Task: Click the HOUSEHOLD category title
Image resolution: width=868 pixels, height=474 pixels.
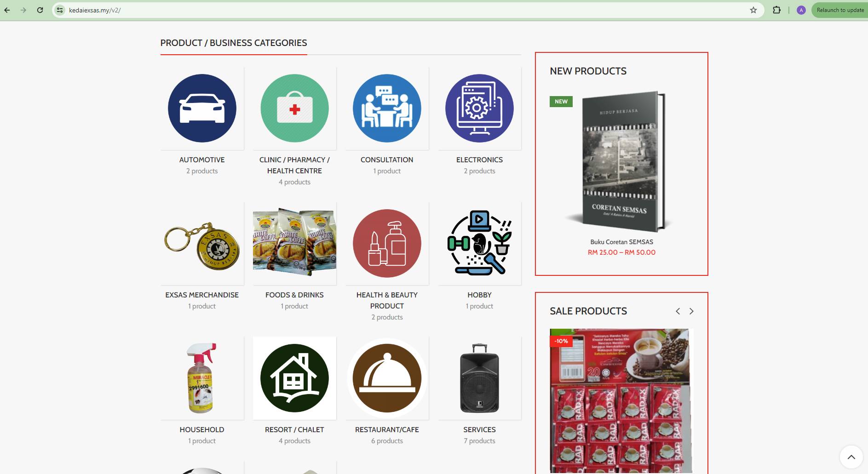Action: (202, 429)
